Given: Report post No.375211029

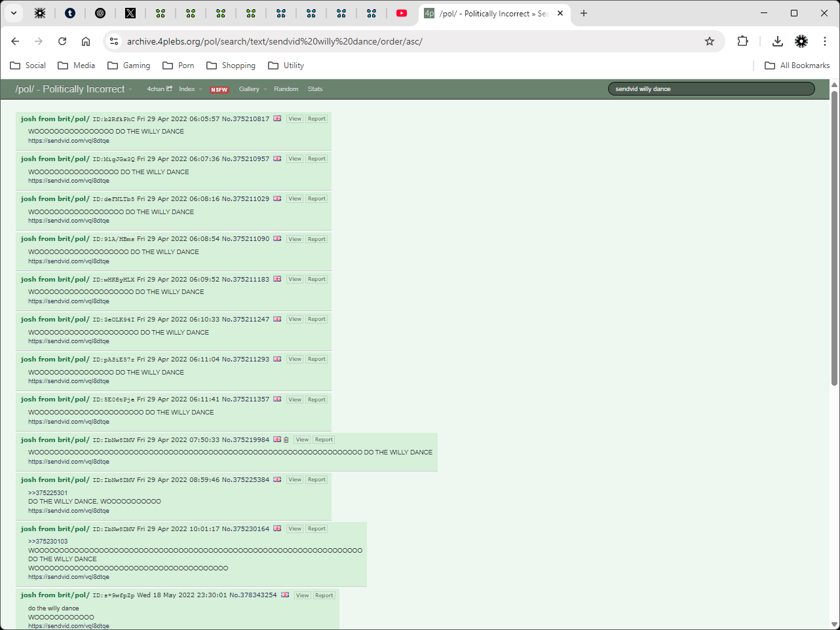Looking at the screenshot, I should 316,198.
